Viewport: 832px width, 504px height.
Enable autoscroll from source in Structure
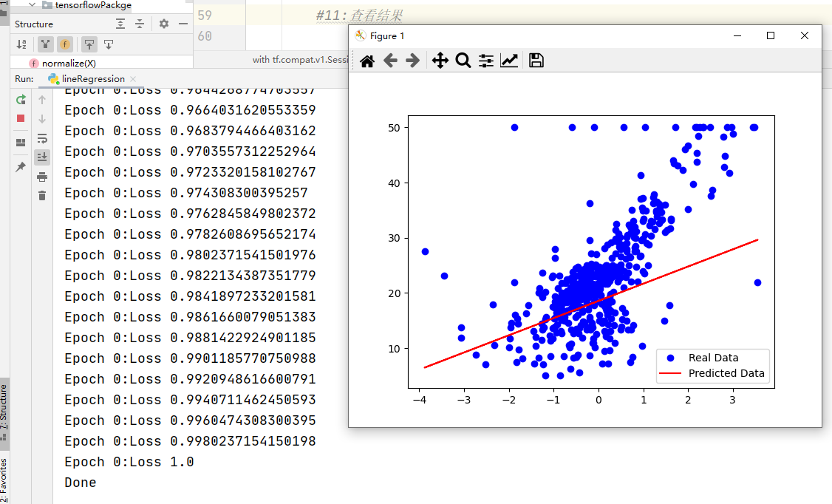108,44
